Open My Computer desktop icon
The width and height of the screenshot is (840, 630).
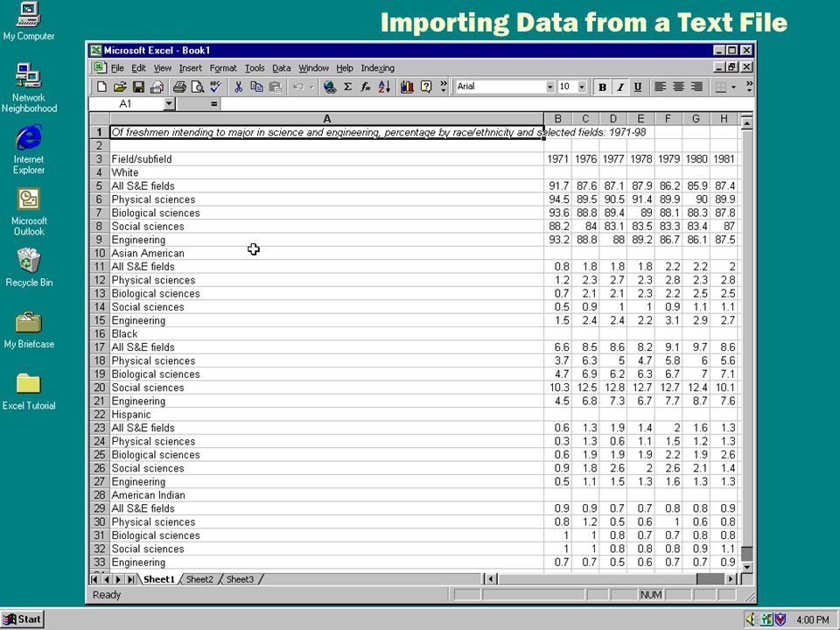click(x=28, y=21)
